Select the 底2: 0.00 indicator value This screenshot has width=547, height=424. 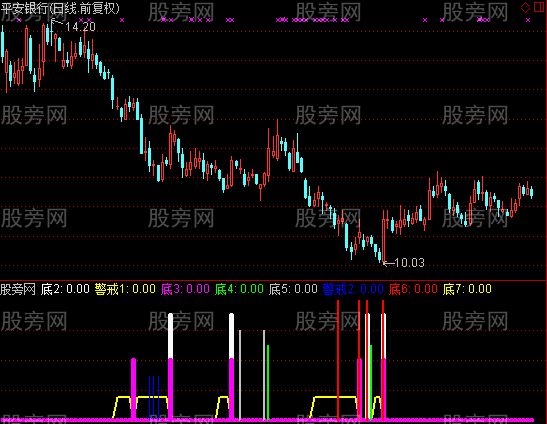pos(65,289)
